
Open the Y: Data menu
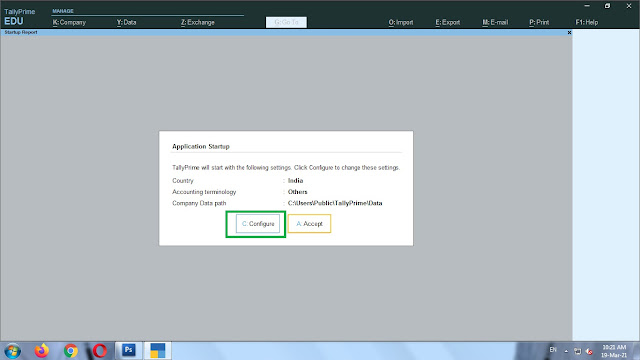[127, 22]
